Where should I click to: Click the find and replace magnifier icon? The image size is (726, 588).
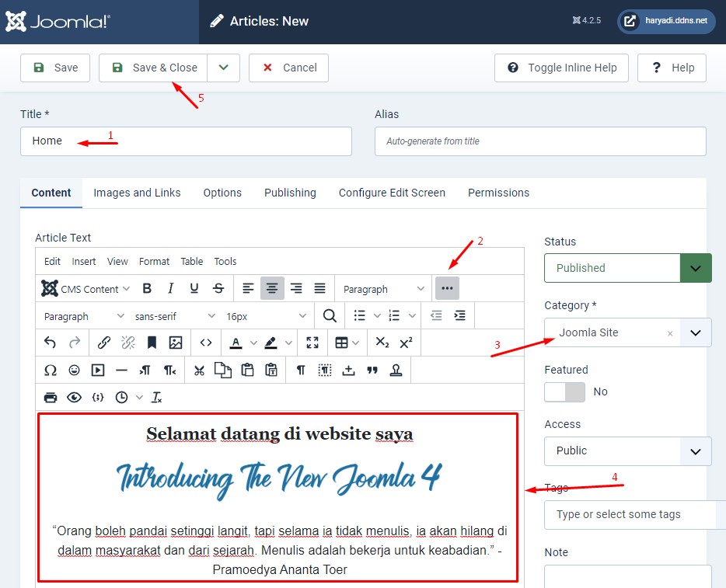pos(330,316)
